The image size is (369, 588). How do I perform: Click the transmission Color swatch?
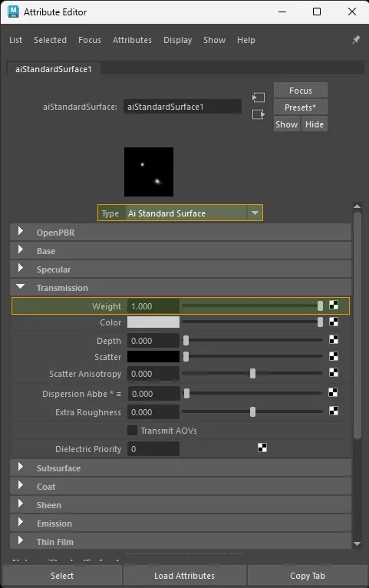[x=153, y=322]
